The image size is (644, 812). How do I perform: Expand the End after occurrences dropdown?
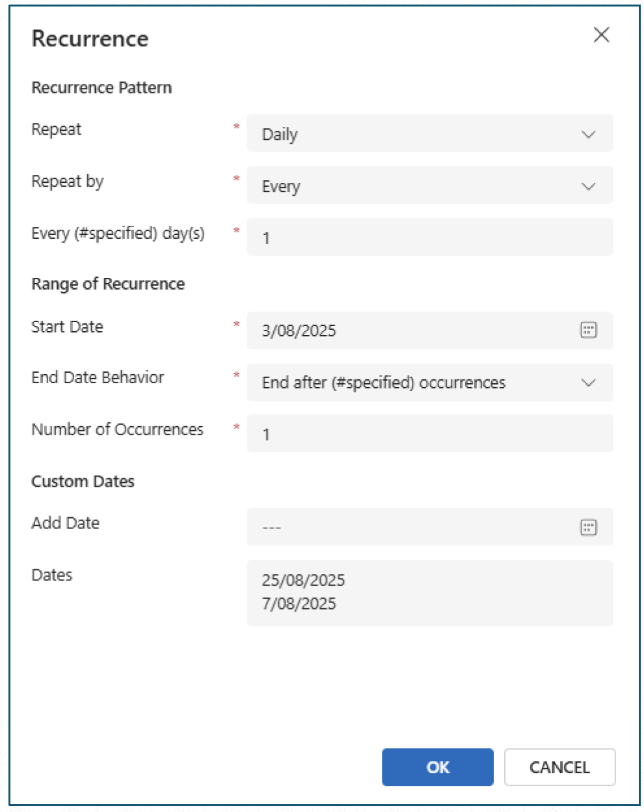pos(416,383)
